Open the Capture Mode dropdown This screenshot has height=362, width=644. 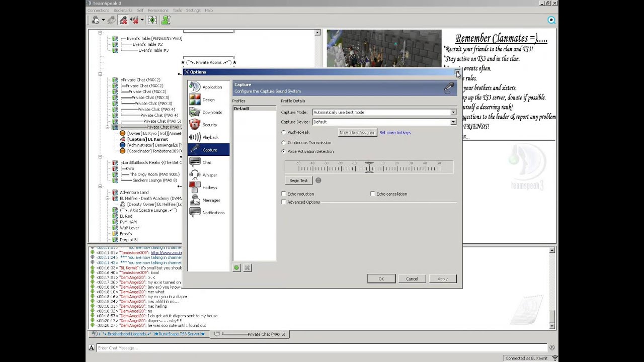coord(384,112)
